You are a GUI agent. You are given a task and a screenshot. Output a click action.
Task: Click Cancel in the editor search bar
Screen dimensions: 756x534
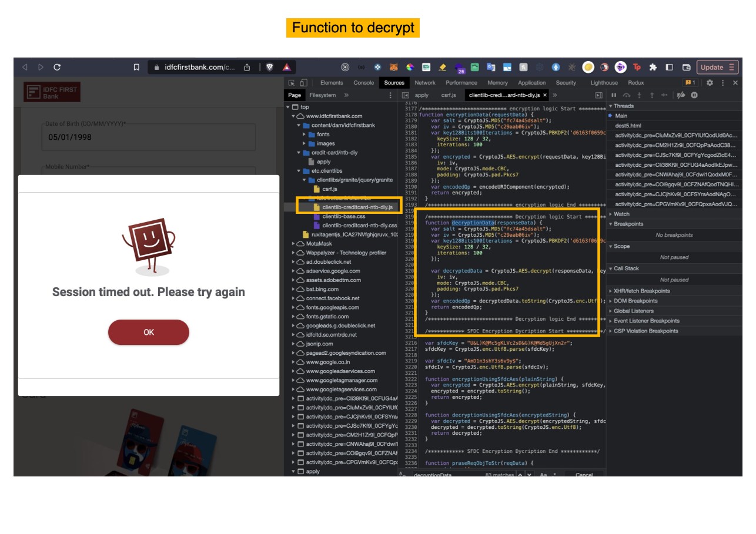(584, 475)
